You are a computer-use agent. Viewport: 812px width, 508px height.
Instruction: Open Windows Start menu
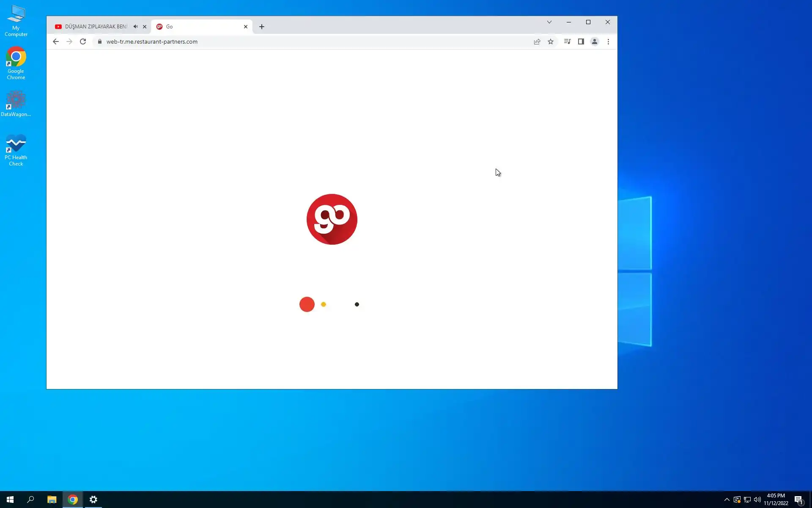pos(10,500)
